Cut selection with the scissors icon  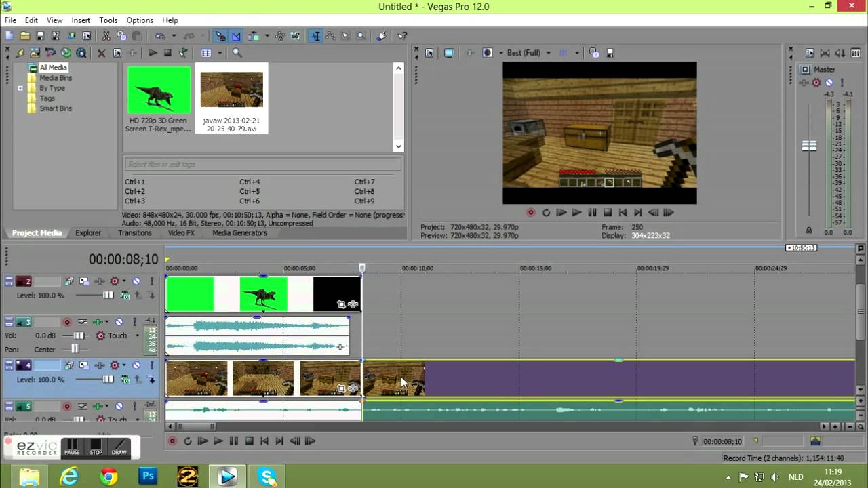point(106,36)
